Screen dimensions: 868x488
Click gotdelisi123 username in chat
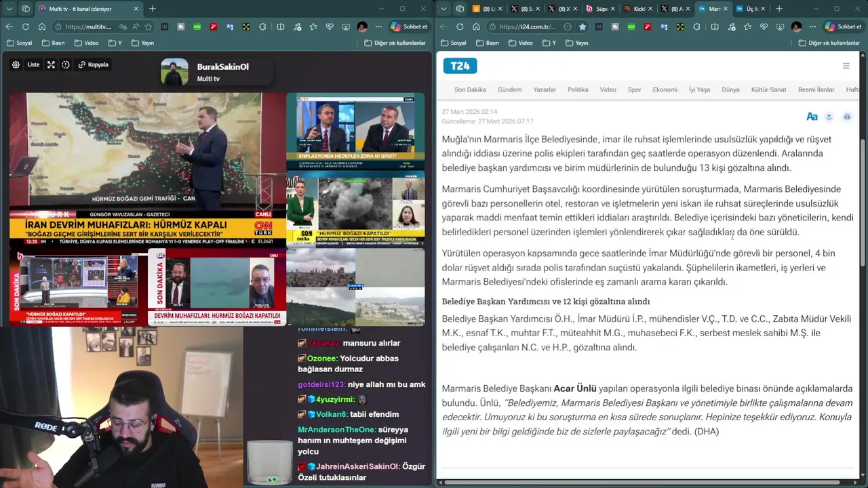tap(322, 384)
